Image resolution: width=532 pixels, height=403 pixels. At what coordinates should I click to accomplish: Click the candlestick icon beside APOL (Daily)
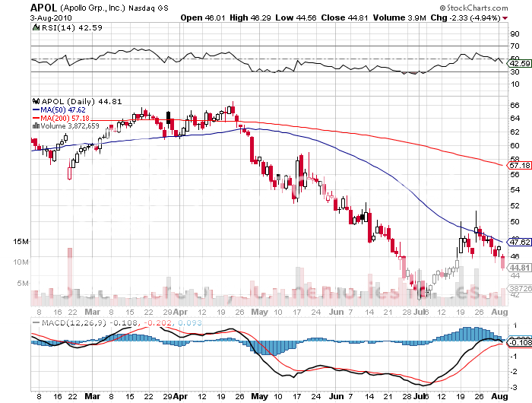coord(35,101)
